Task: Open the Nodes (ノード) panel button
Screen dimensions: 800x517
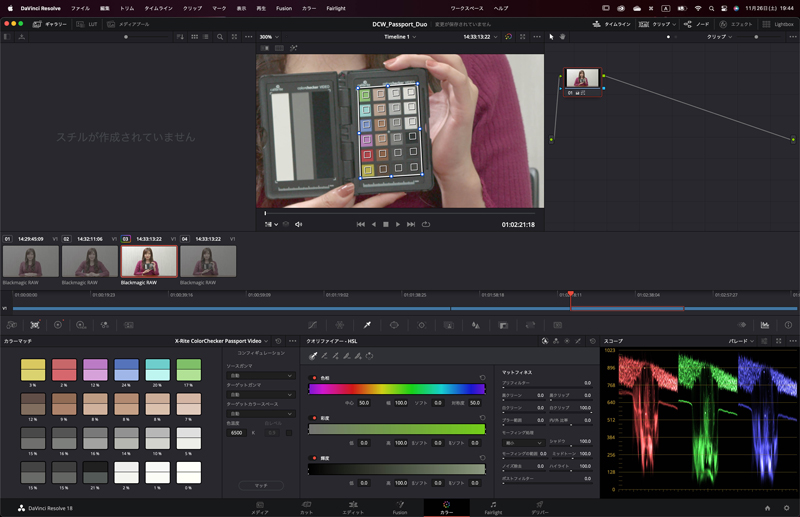Action: [x=696, y=23]
